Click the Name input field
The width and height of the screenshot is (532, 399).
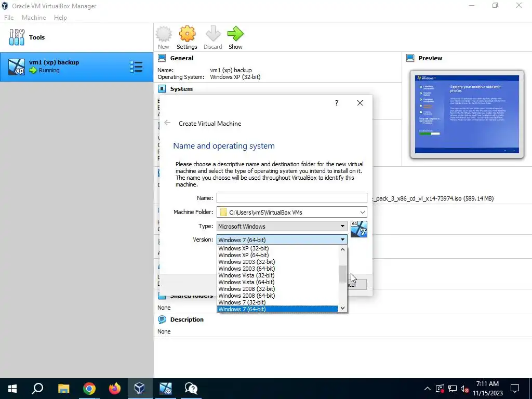[x=292, y=198]
